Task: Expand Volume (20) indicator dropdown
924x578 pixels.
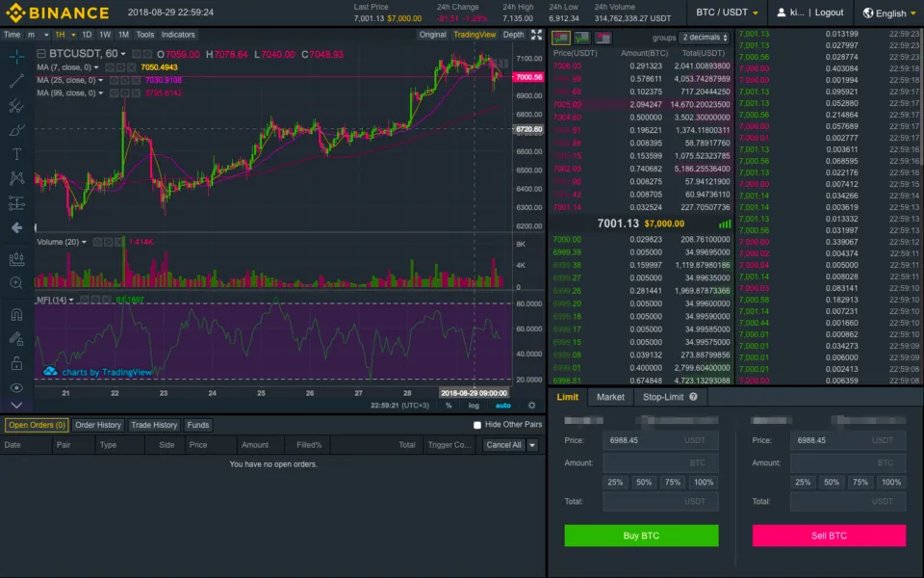Action: click(84, 242)
